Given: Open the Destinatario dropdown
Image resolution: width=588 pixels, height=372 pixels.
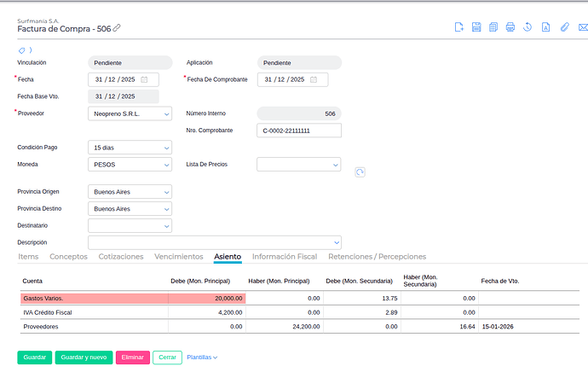Looking at the screenshot, I should (130, 225).
